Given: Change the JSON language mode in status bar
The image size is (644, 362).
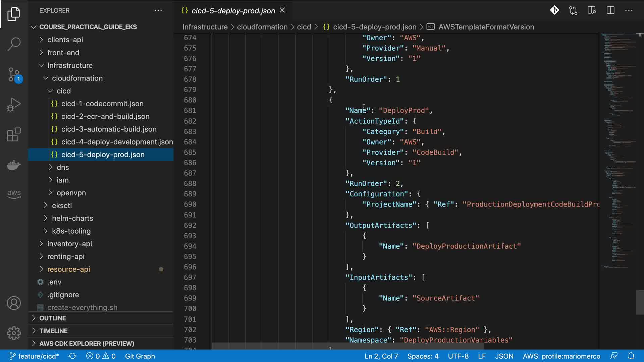Looking at the screenshot, I should 504,356.
